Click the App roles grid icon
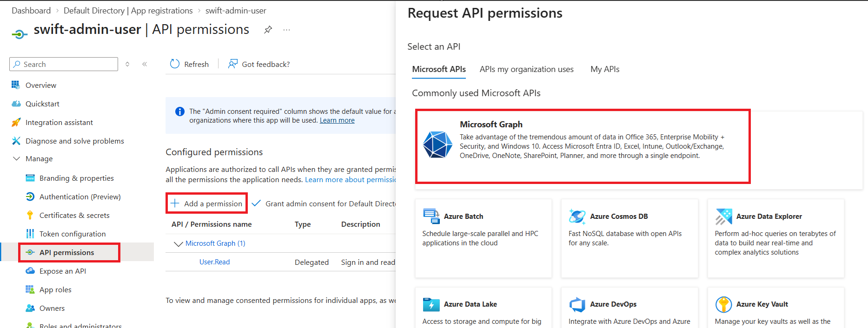868x328 pixels. tap(30, 289)
